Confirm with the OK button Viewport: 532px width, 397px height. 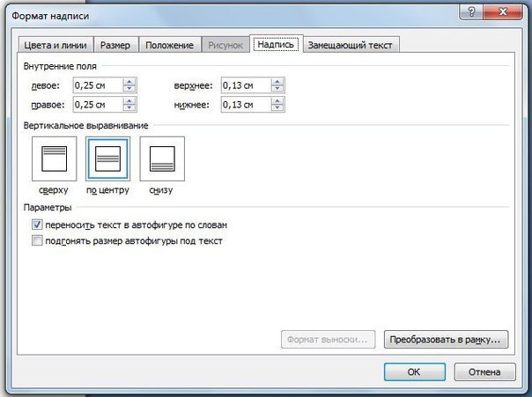[414, 371]
